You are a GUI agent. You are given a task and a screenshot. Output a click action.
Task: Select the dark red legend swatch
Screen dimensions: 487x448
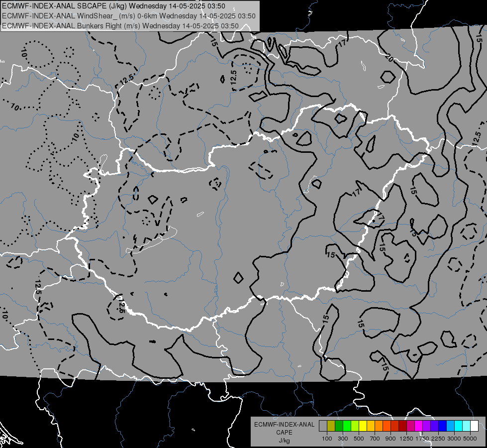click(402, 426)
